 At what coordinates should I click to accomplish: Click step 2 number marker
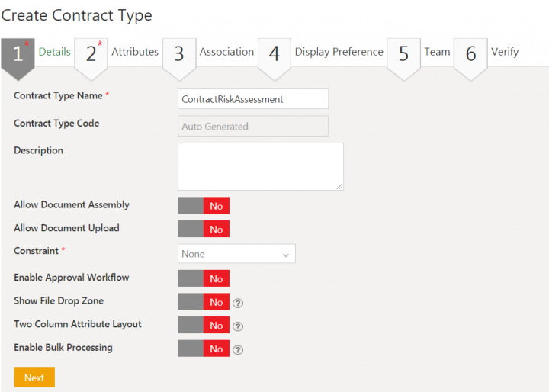click(x=91, y=59)
